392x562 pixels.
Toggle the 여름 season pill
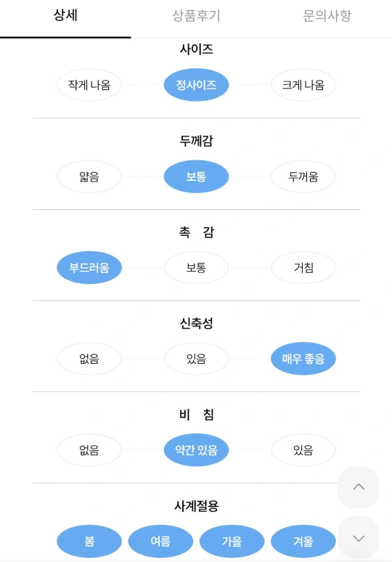160,541
